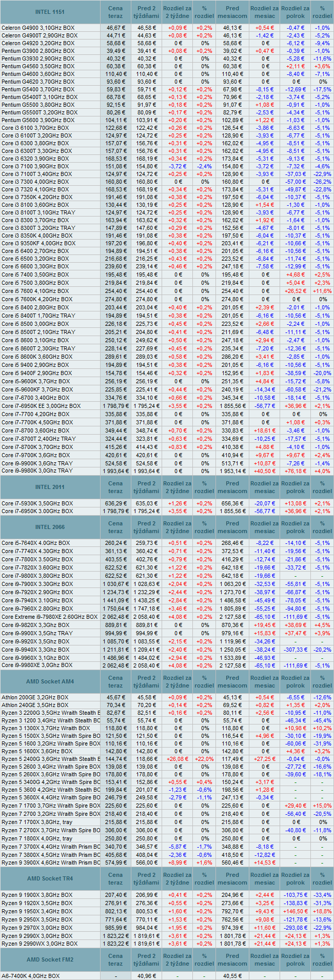Select the Core i7-9700K 3,6GHz BOX name
334x980 pixels.
click(x=36, y=455)
